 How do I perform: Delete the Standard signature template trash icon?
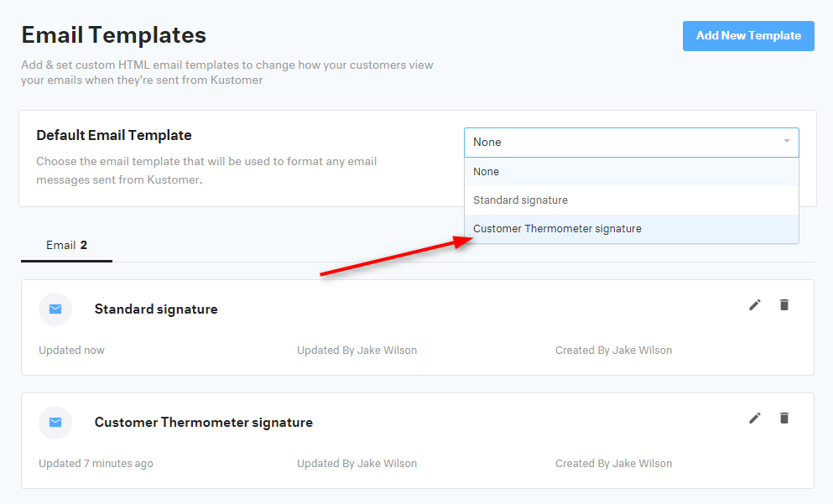(784, 305)
